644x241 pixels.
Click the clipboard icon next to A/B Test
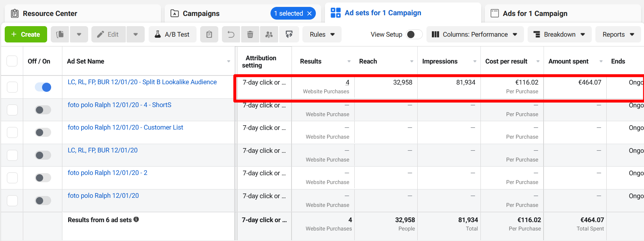pos(209,34)
